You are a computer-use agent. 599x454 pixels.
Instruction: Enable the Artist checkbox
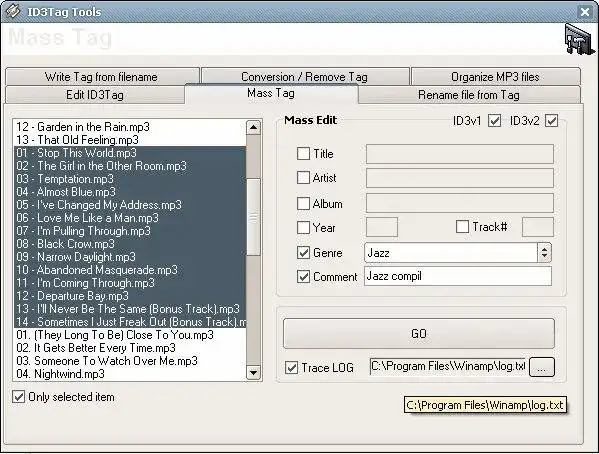(303, 177)
